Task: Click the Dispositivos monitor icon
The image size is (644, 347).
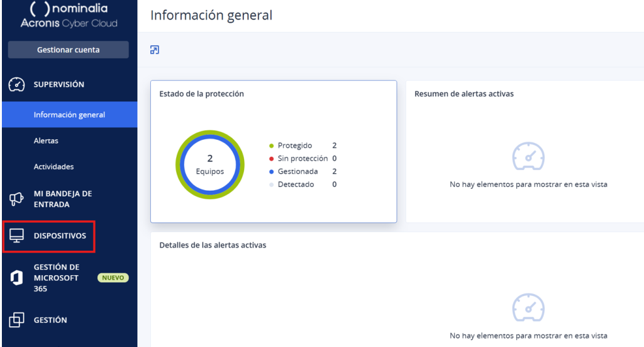Action: [x=16, y=236]
